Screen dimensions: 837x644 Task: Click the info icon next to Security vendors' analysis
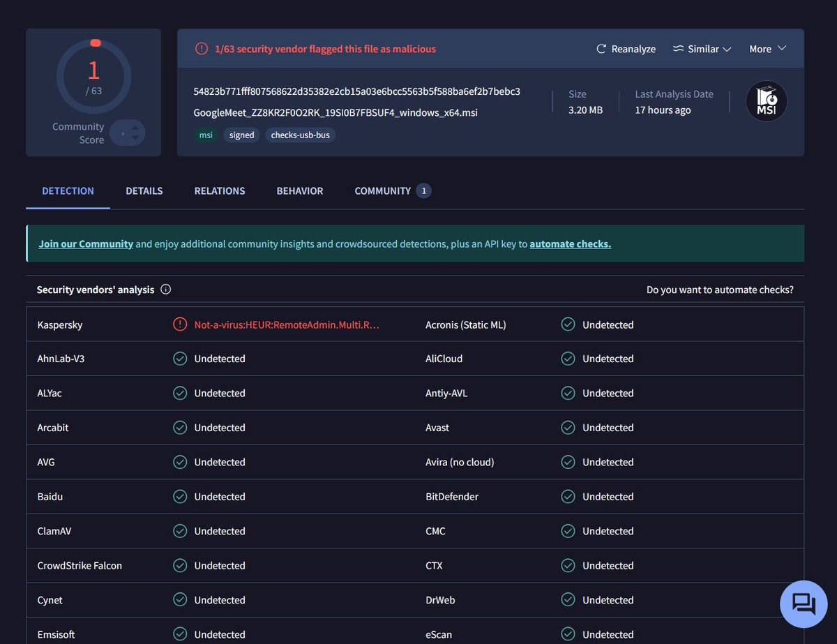coord(165,290)
